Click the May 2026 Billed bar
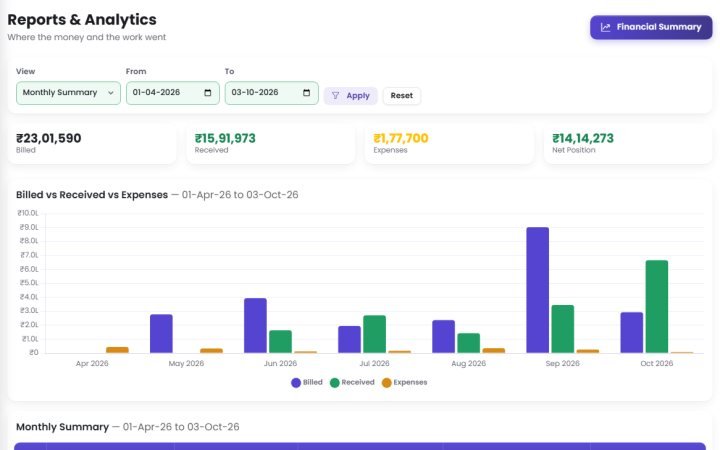Screen dimensions: 720x450 pos(161,334)
